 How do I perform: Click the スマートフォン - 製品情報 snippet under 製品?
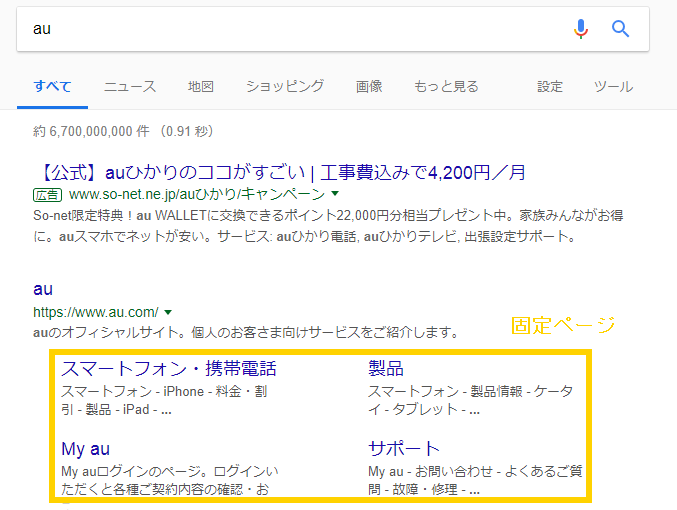470,400
